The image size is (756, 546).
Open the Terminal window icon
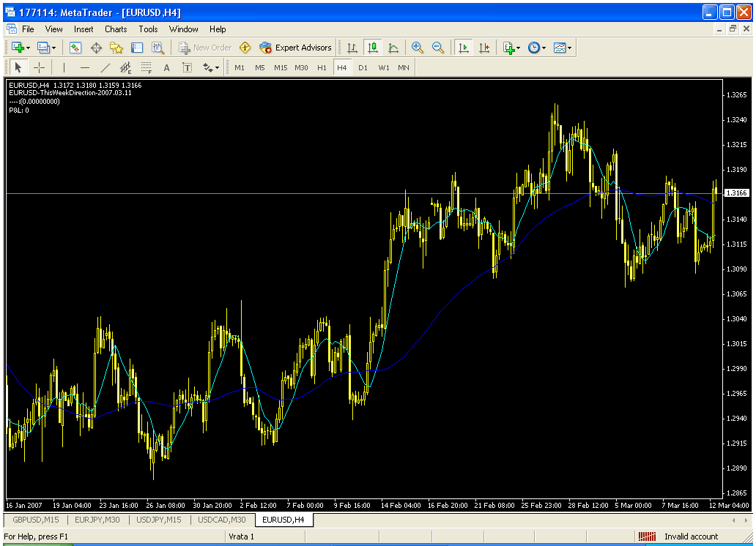[138, 48]
